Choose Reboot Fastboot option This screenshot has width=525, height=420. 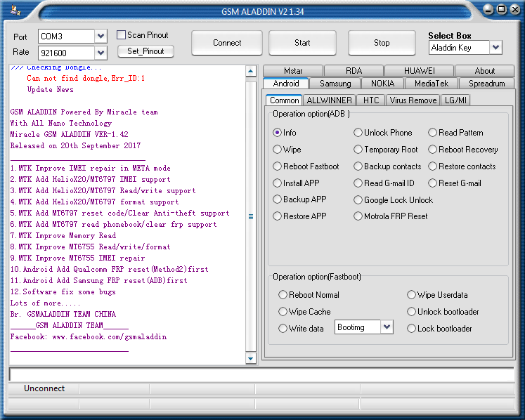click(x=277, y=166)
